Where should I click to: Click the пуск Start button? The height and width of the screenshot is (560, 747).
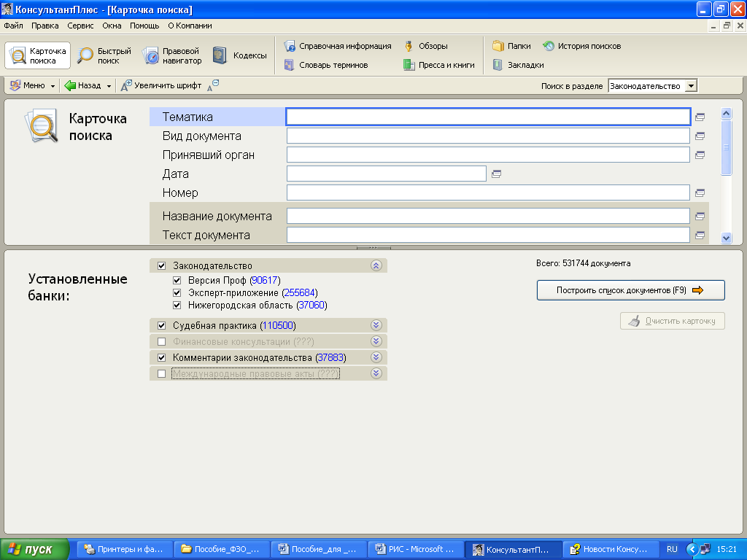34,550
